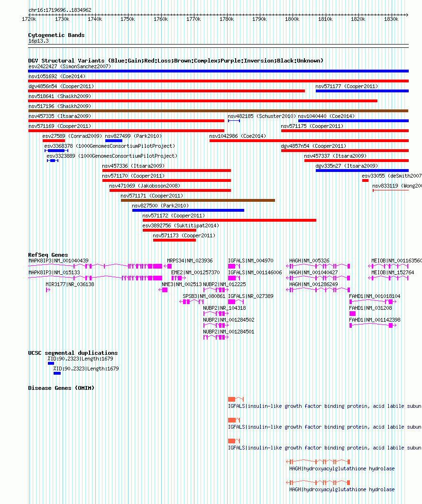This screenshot has height=504, width=422.
Task: Select the esv27589 (Conrad2009) red bar
Action: click(54, 141)
